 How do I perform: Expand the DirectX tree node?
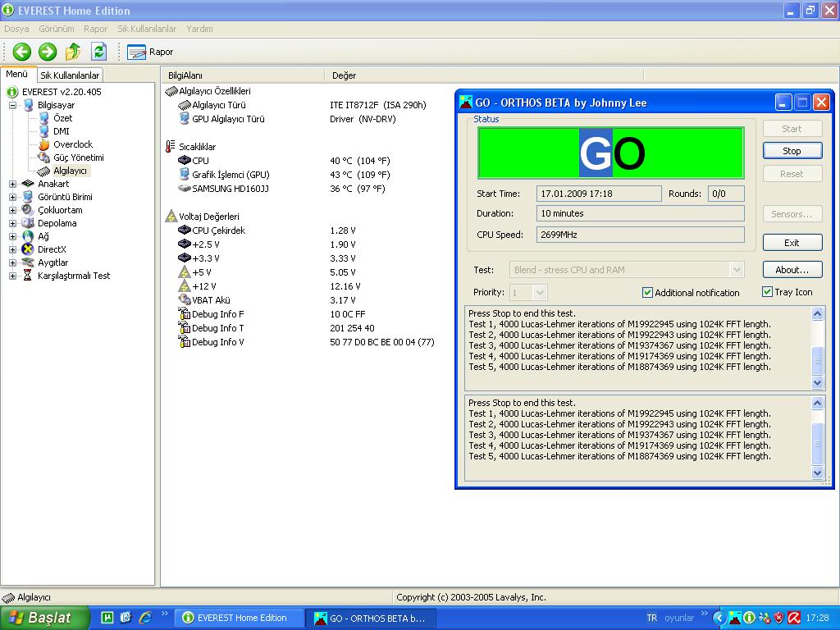(x=12, y=249)
